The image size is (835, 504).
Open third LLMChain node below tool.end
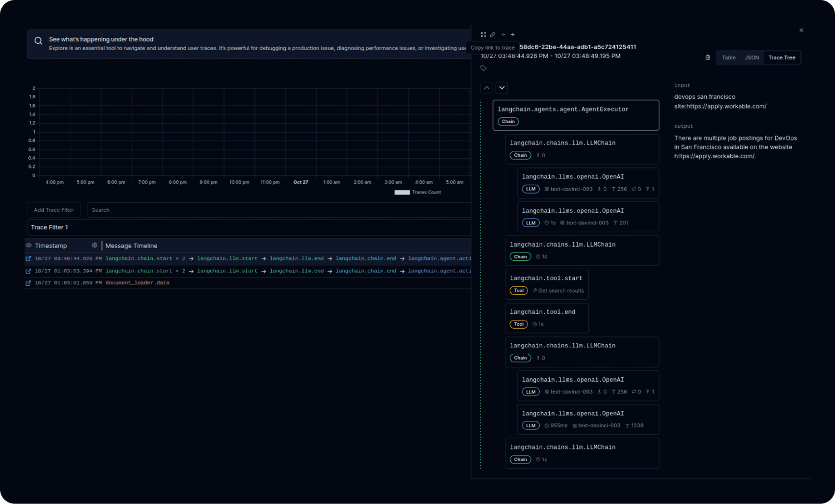(582, 352)
